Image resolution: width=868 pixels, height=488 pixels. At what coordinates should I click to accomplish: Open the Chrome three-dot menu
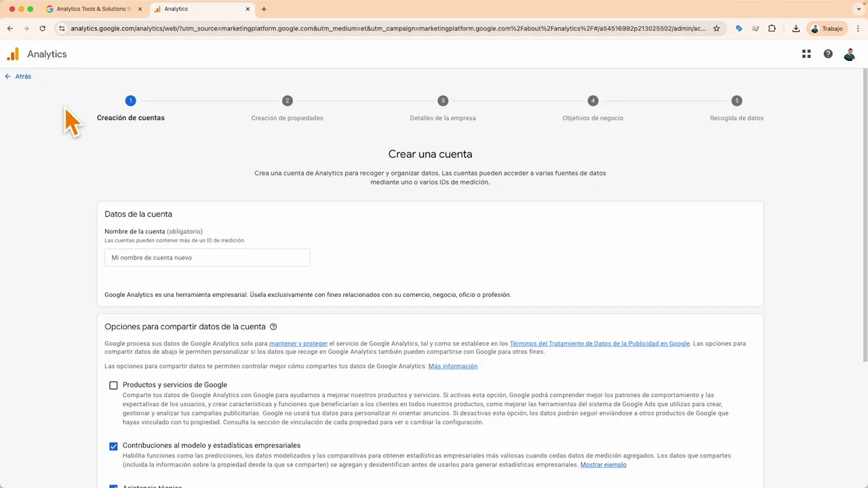(859, 28)
